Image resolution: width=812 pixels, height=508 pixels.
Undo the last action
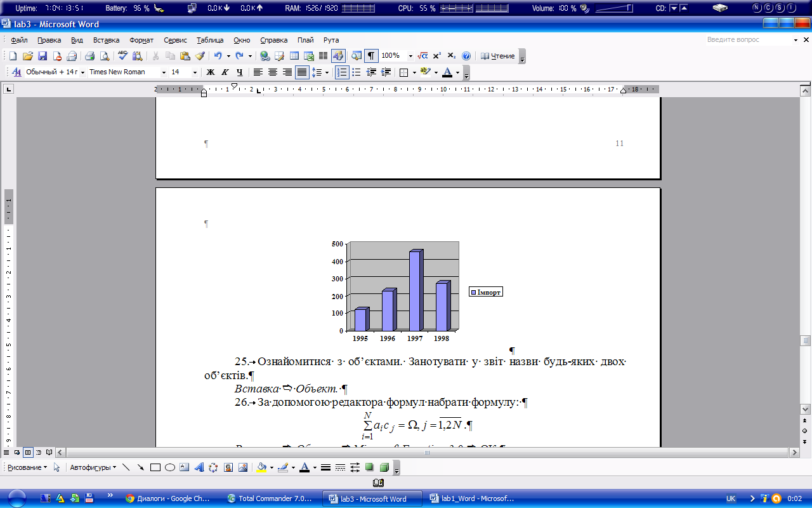tap(218, 56)
